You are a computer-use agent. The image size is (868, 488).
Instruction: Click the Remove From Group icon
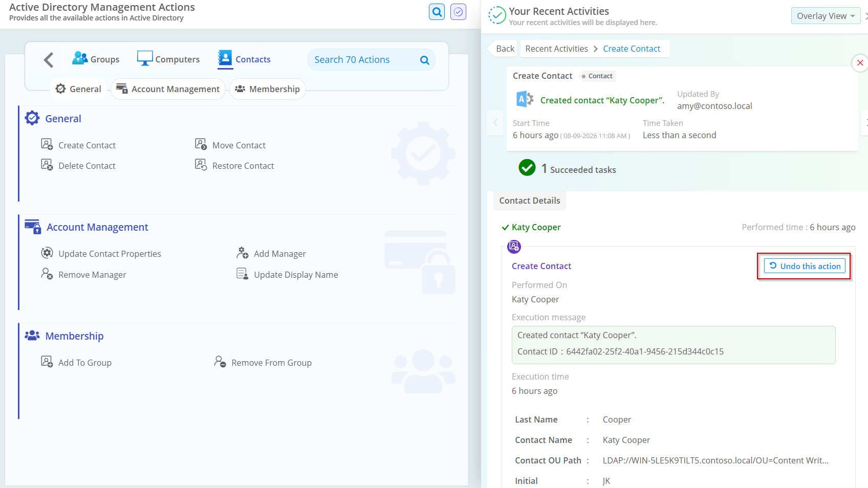pyautogui.click(x=220, y=362)
